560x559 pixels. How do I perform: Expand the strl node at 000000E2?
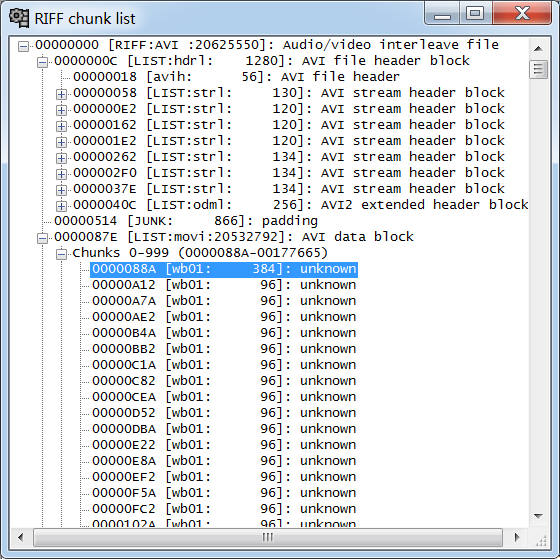coord(61,110)
